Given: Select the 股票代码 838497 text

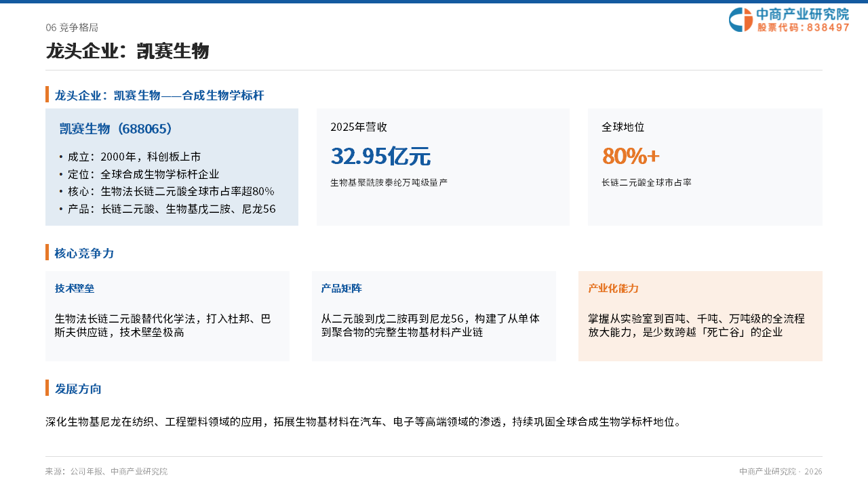Looking at the screenshot, I should click(x=804, y=28).
